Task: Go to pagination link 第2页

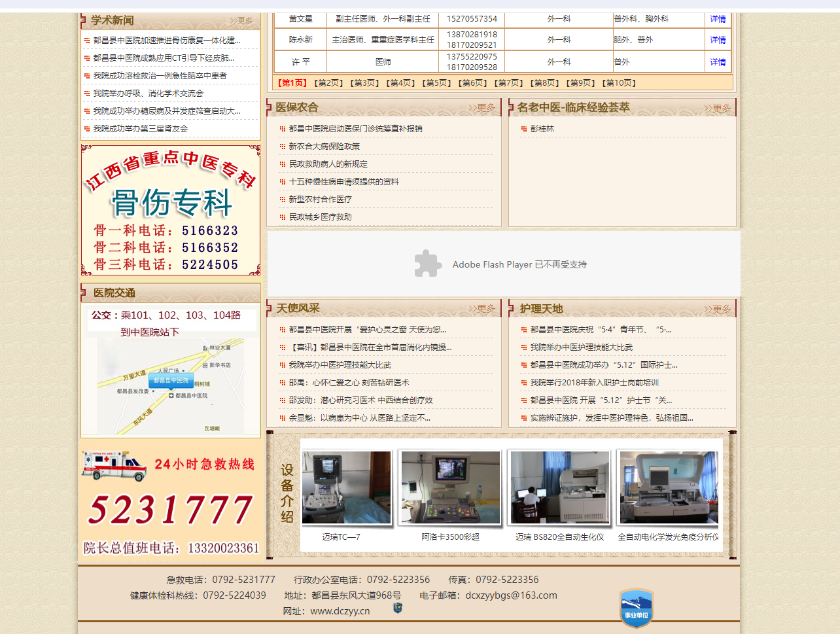Action: [x=328, y=83]
